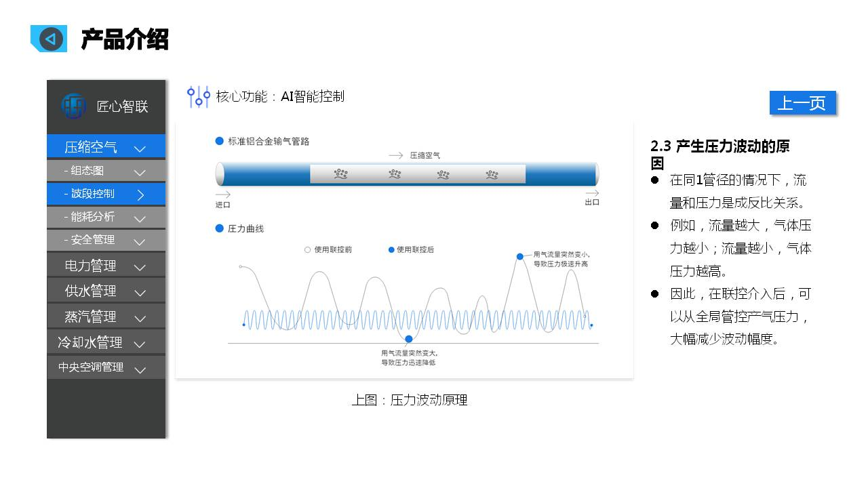
Task: Expand the 中央空调管理 chevron
Action: [x=140, y=369]
